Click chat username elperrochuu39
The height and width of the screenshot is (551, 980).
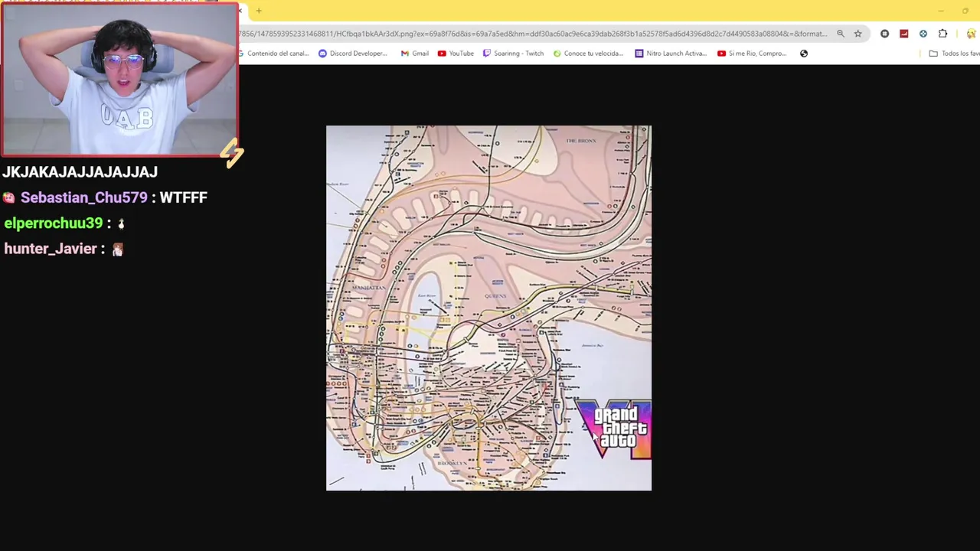[x=54, y=223]
